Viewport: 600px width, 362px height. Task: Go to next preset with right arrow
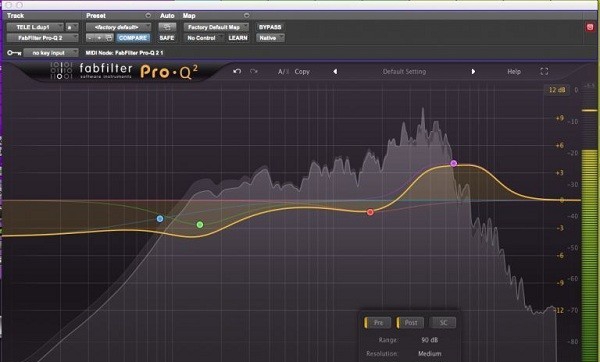[x=473, y=72]
